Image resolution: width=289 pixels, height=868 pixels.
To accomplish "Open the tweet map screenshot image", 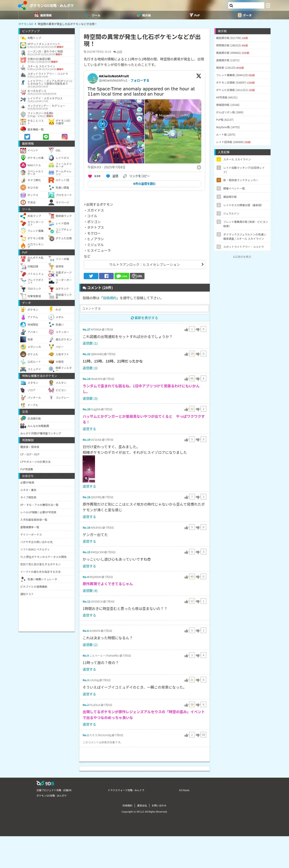I will 116,131.
